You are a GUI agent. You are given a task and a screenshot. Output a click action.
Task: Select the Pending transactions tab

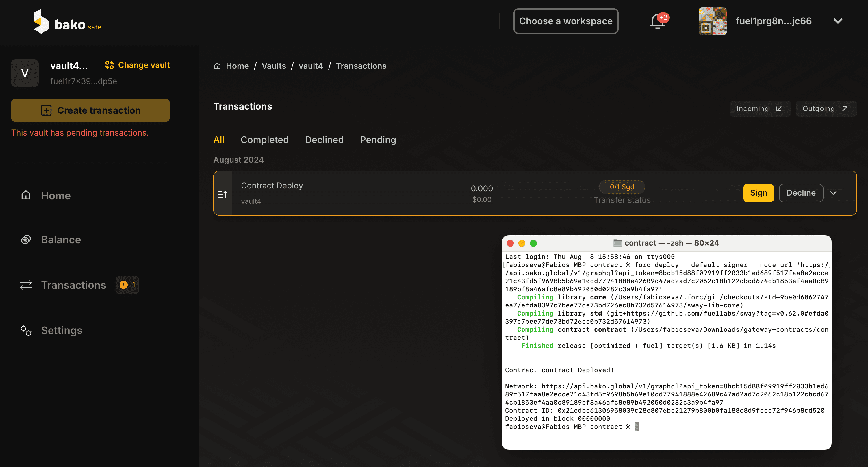[x=378, y=140]
